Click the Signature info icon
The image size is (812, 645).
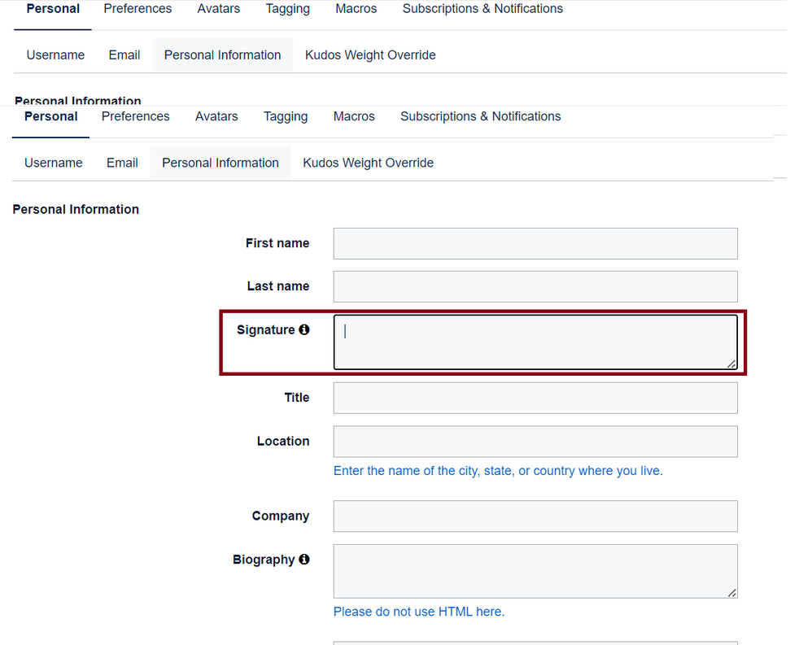click(304, 329)
